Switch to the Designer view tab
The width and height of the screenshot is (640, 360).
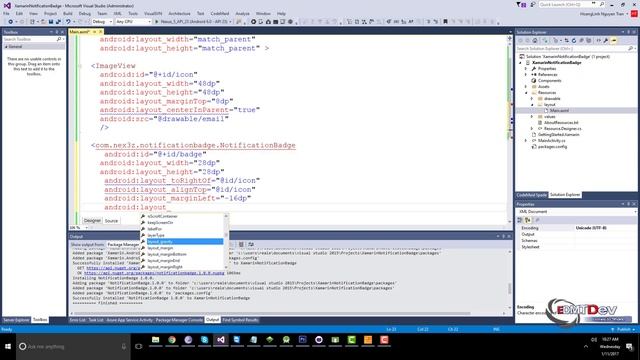[92, 220]
